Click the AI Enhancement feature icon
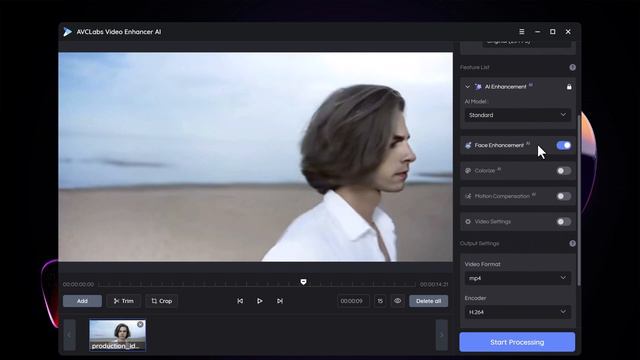Image resolution: width=640 pixels, height=360 pixels. click(478, 87)
